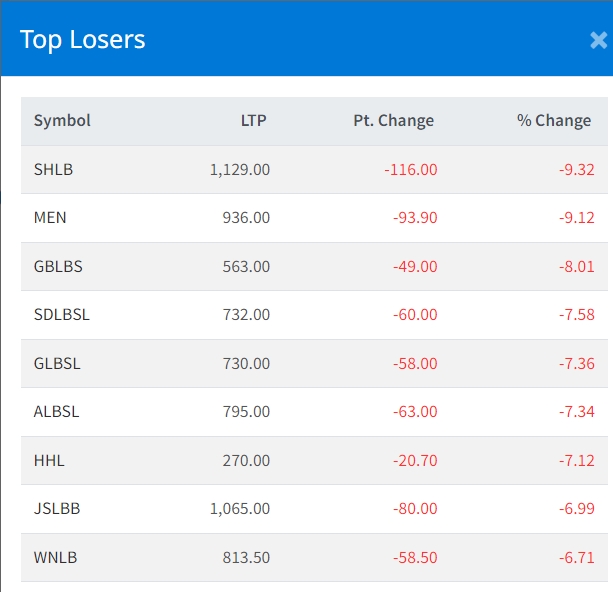
Task: Click SHLB's LTP value 1,129.00
Action: [239, 170]
